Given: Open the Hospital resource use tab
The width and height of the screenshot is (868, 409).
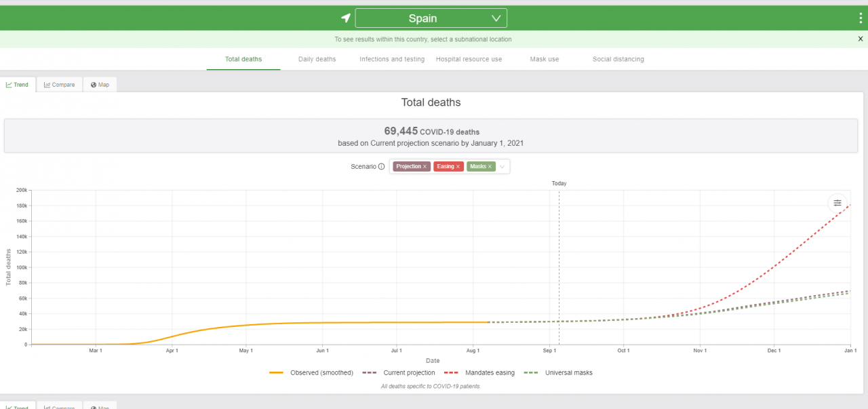Looking at the screenshot, I should coord(469,59).
